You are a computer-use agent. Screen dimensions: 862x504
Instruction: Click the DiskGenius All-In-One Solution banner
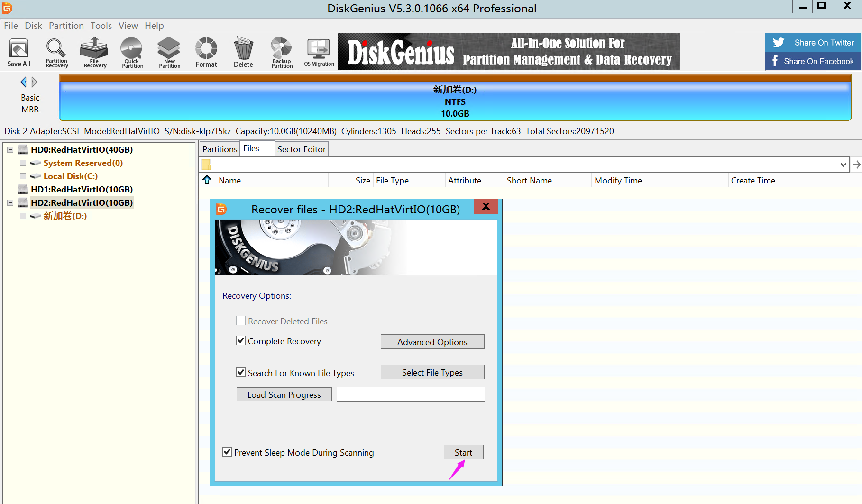[509, 52]
